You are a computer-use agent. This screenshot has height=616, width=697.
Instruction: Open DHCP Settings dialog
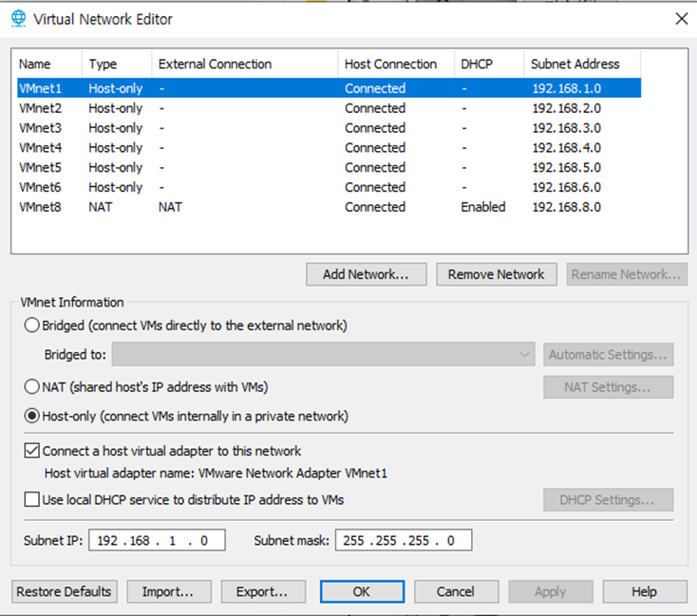point(608,500)
